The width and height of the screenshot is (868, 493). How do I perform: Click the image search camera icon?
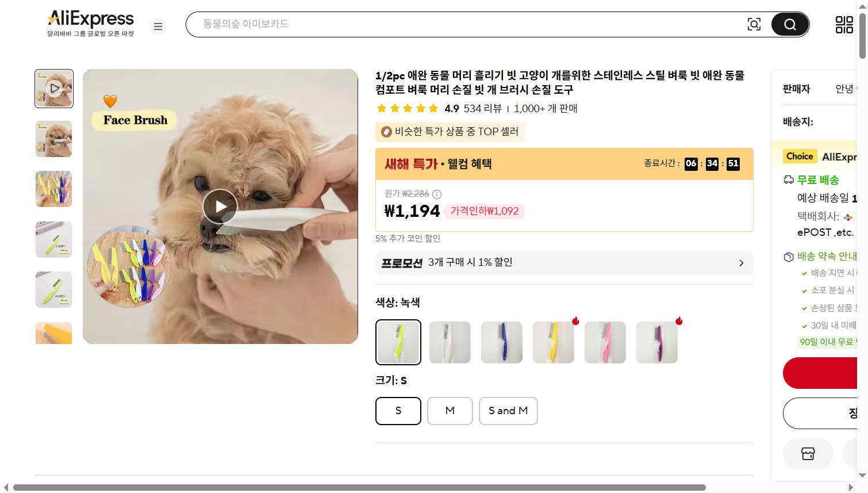(754, 24)
